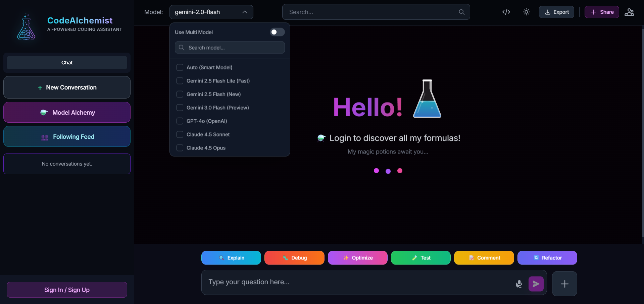Check the Auto (Smart Model) checkbox
Viewport: 644px width, 304px height.
[180, 67]
